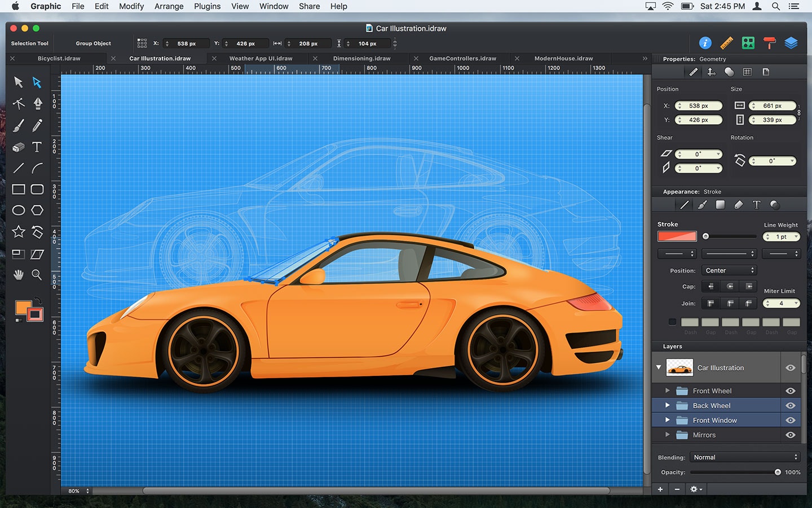Select the Text tool

coord(37,147)
